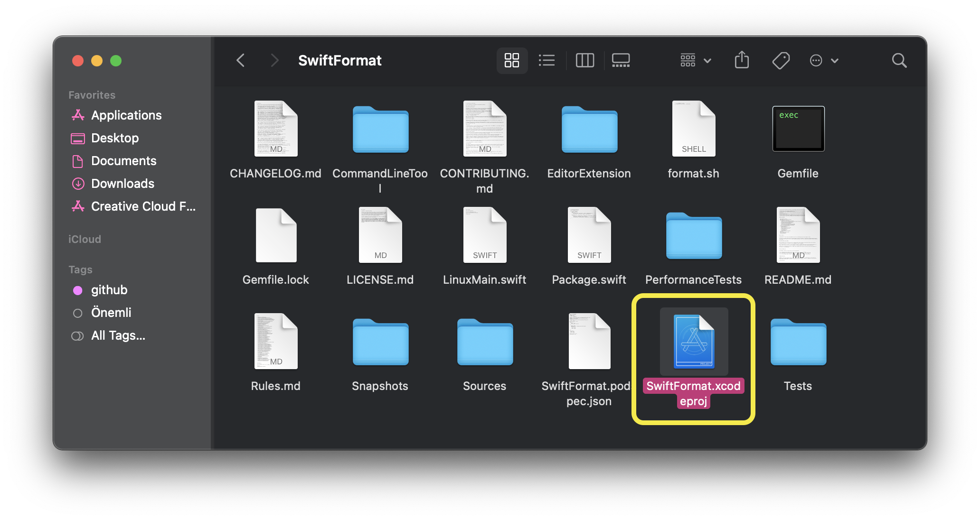Zoom the Finder window with green button
The width and height of the screenshot is (980, 520).
click(x=116, y=61)
